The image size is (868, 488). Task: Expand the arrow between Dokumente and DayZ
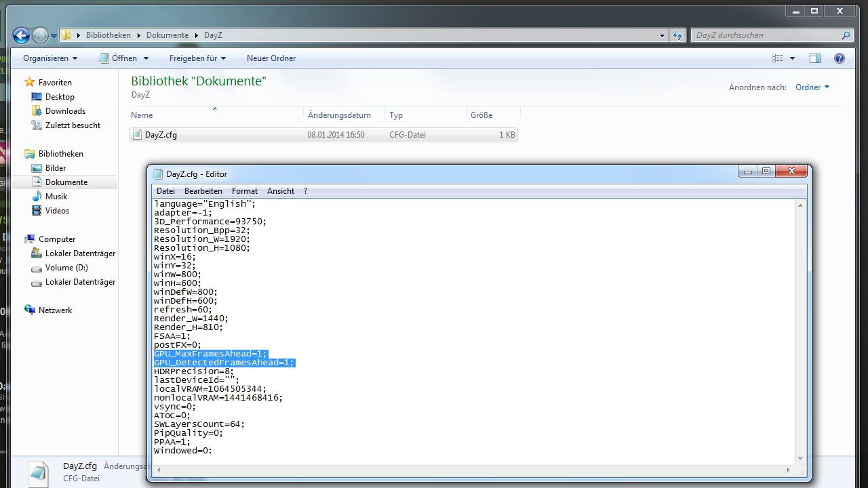[x=197, y=35]
